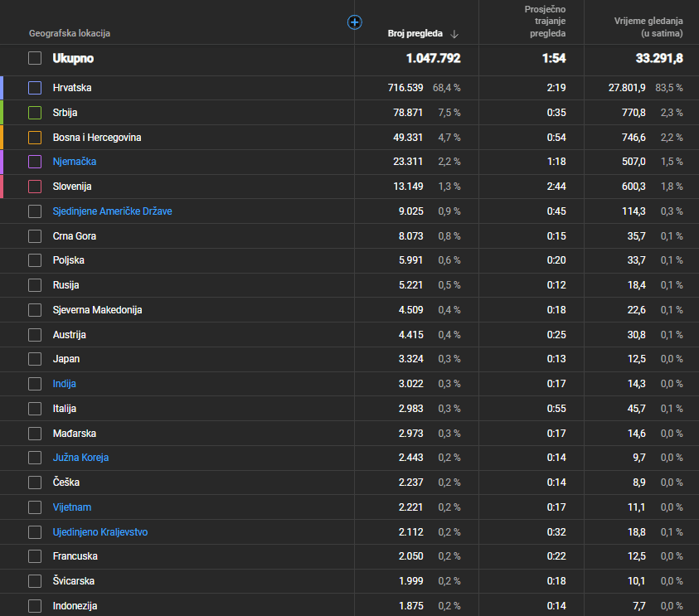Click the Indija link

(x=65, y=384)
